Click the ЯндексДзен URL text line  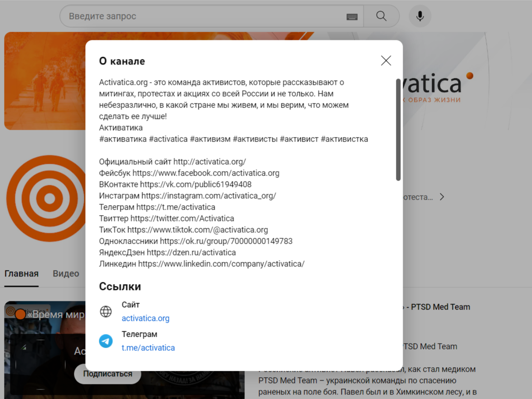pos(167,253)
